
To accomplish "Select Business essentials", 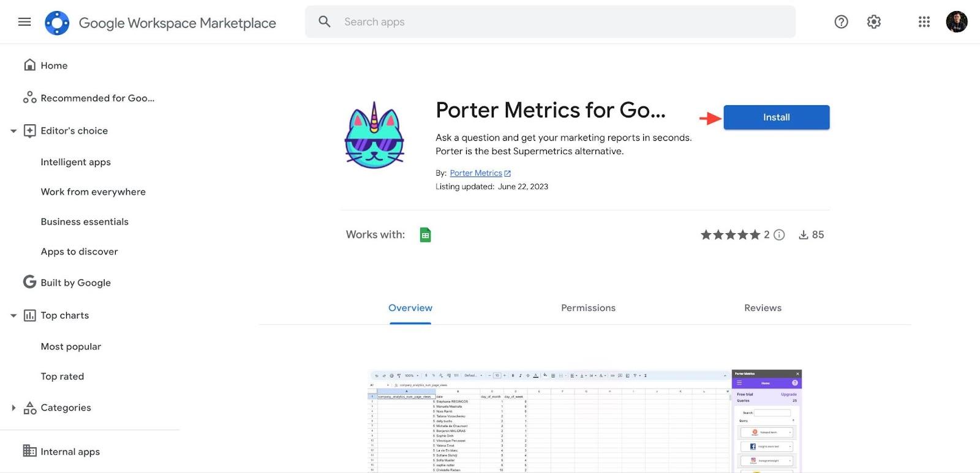I will 85,222.
